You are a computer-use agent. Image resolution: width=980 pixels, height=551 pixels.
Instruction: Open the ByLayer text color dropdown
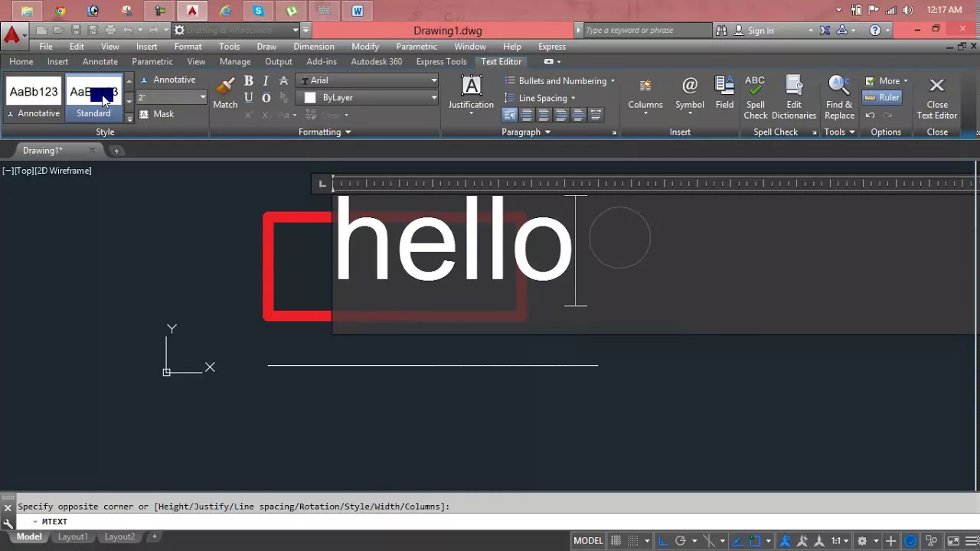coord(367,97)
